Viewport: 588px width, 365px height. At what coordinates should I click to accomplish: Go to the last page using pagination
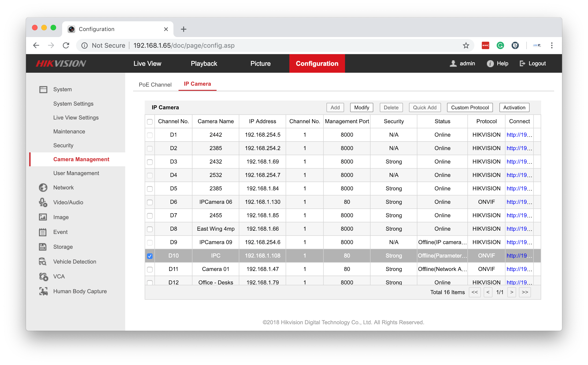pos(525,292)
